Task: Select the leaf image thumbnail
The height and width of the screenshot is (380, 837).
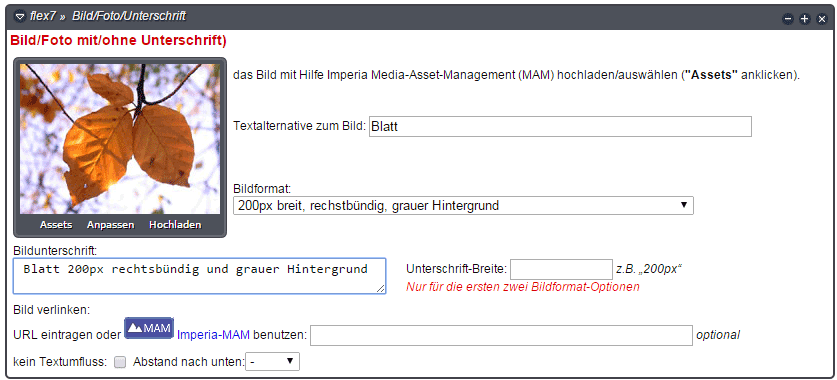Action: 120,139
